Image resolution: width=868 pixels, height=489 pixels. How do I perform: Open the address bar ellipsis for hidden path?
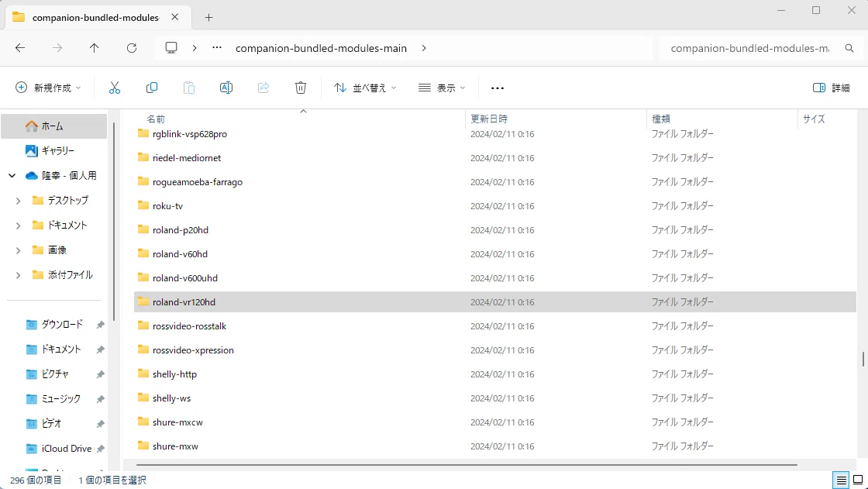click(x=217, y=47)
